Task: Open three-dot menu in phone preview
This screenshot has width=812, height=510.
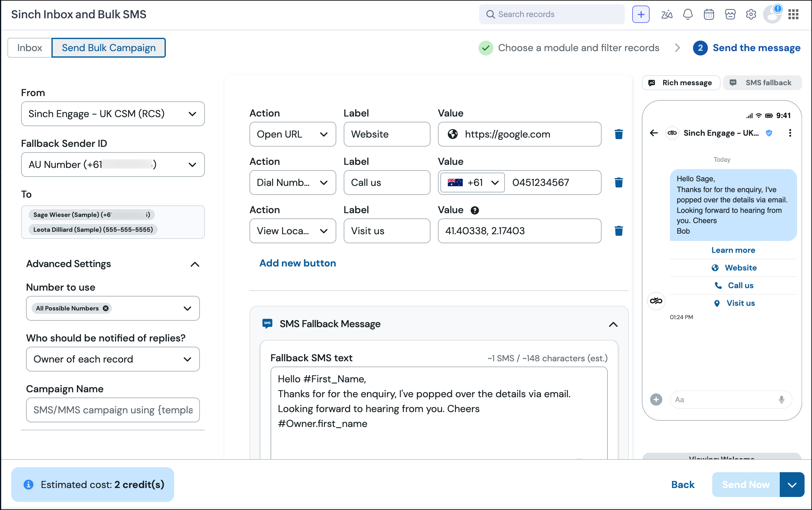Action: (x=790, y=133)
